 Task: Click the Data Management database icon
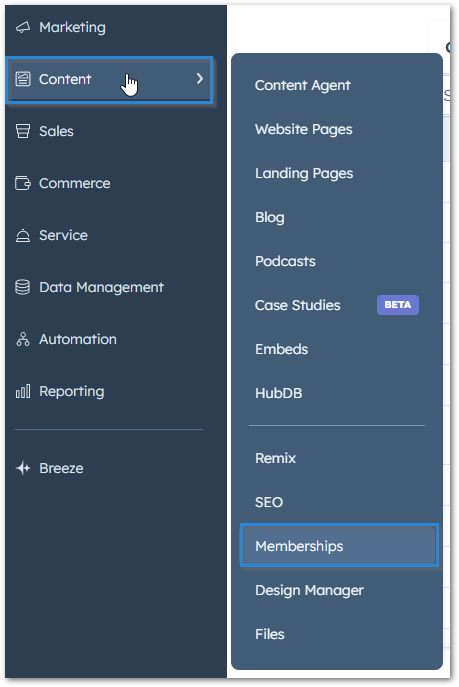(23, 287)
